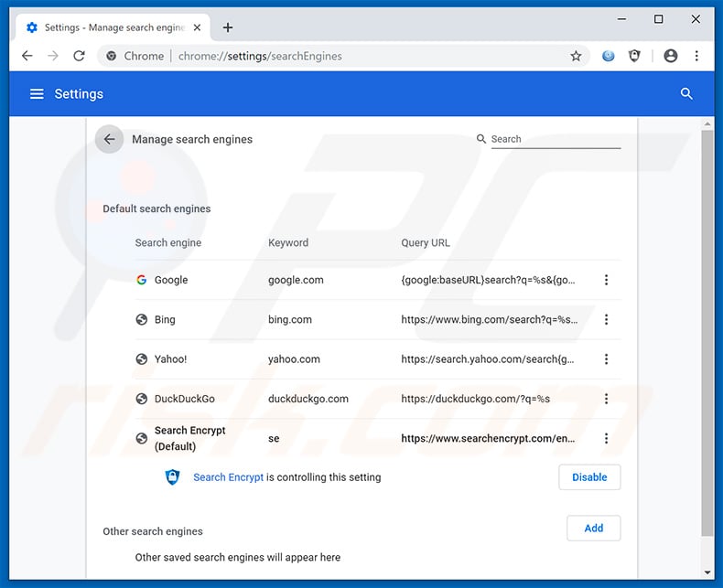
Task: Open the blue globe extension icon
Action: (x=609, y=56)
